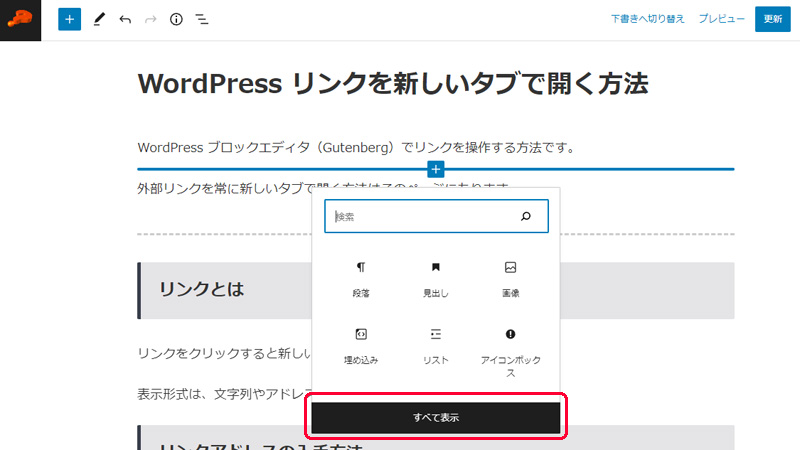Open the document info details icon
The image size is (800, 450).
(x=176, y=19)
